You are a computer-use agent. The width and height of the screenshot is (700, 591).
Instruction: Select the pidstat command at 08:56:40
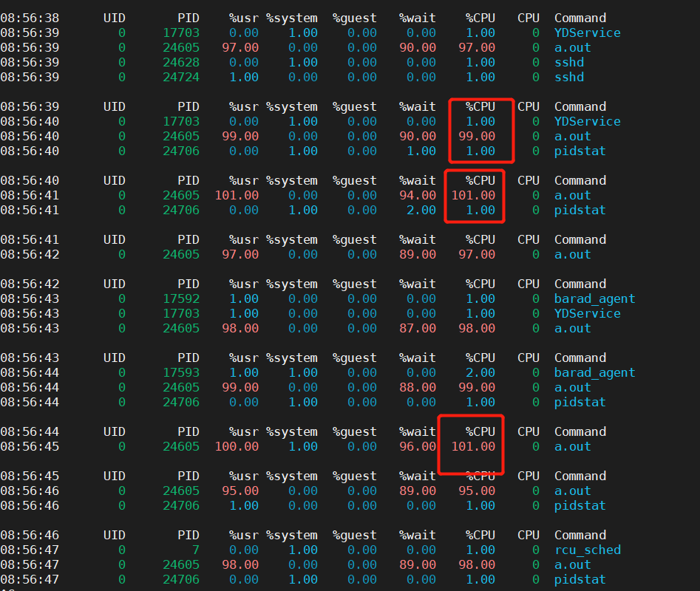pos(580,151)
